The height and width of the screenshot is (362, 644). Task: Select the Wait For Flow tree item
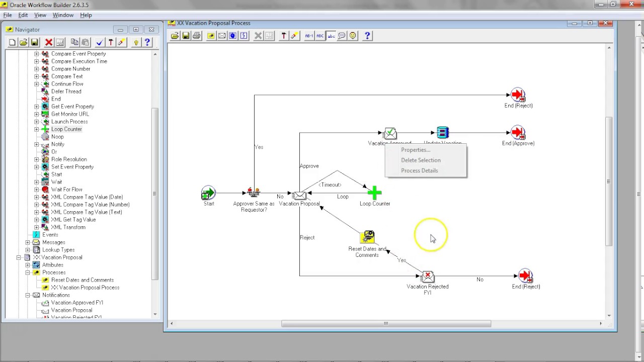tap(66, 190)
